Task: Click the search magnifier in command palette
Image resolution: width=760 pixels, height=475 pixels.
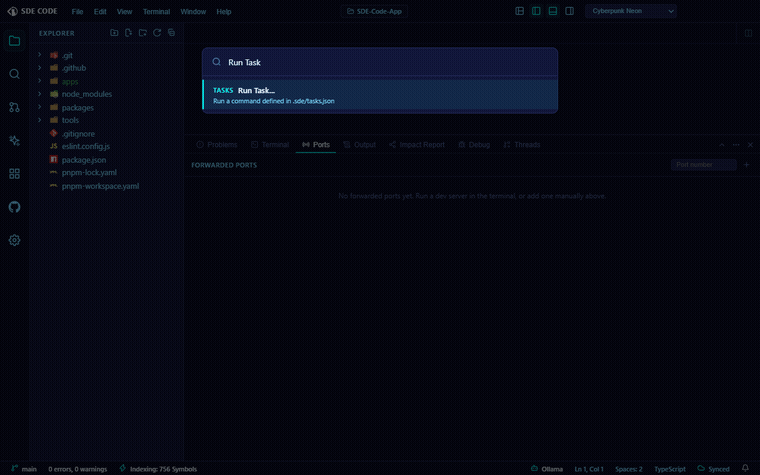Action: click(x=217, y=62)
